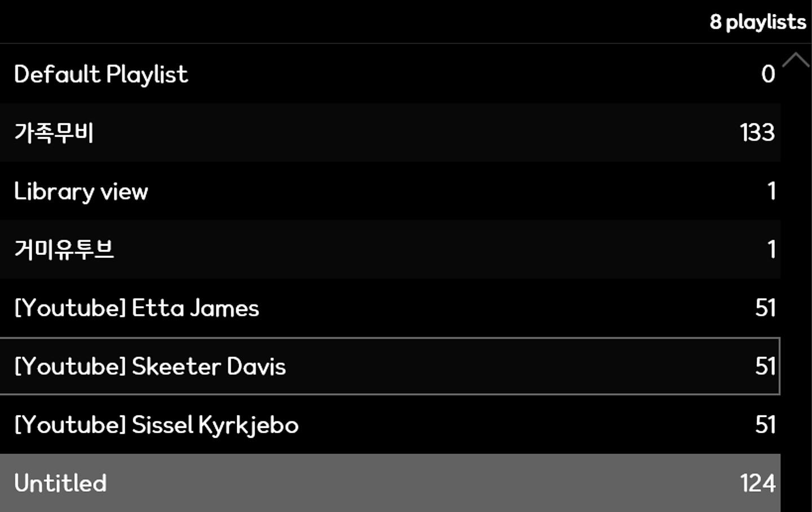This screenshot has width=812, height=512.
Task: Select the 가족무비 playlist
Action: 54,133
